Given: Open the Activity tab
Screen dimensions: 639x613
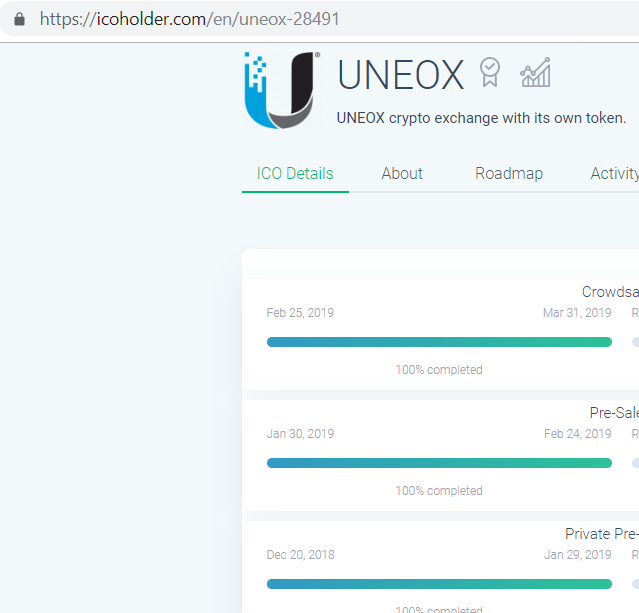Looking at the screenshot, I should [615, 174].
